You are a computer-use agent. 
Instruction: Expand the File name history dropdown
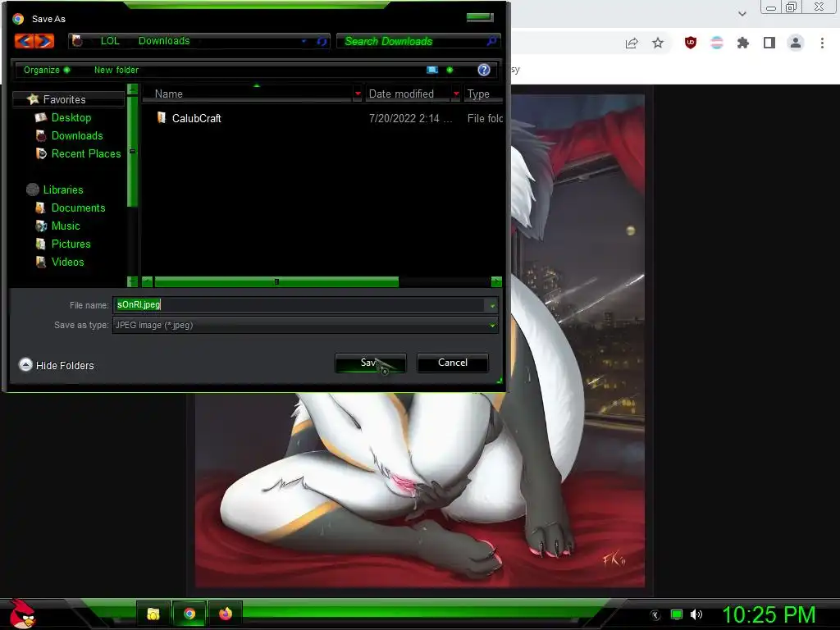pyautogui.click(x=492, y=305)
